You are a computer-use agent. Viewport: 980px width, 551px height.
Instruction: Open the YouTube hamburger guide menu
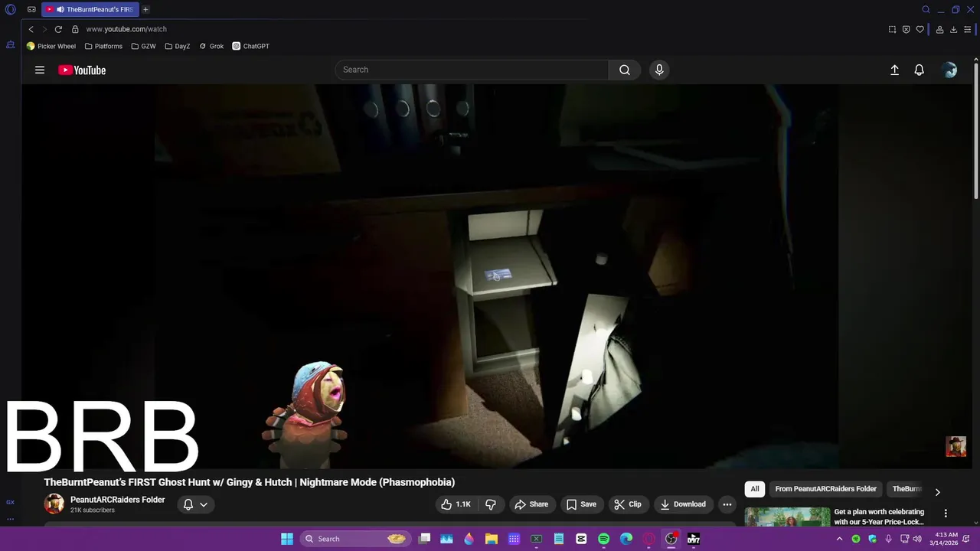coord(40,70)
